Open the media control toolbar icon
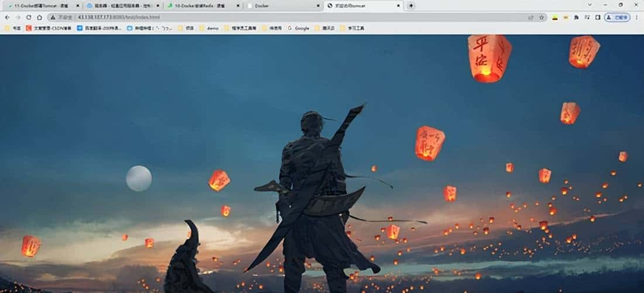Image resolution: width=644 pixels, height=293 pixels. tap(587, 17)
